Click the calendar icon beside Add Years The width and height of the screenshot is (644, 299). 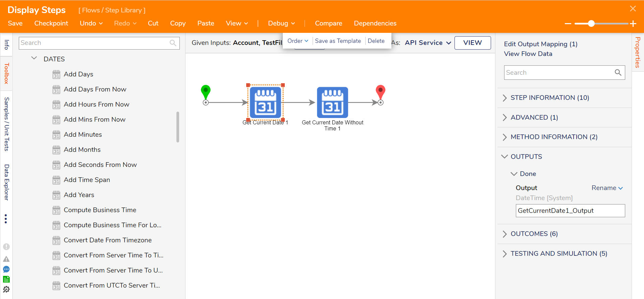[56, 195]
